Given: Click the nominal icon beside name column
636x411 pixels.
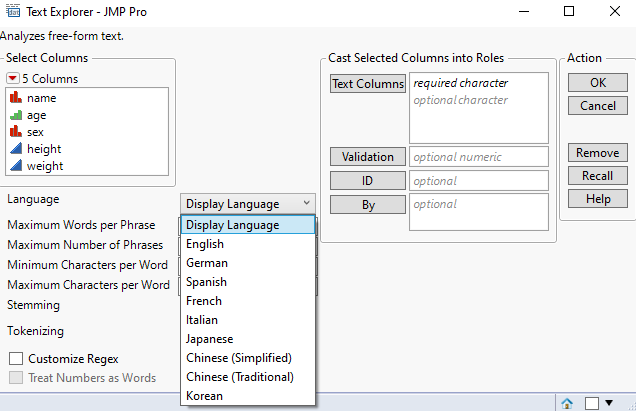Looking at the screenshot, I should [15, 98].
